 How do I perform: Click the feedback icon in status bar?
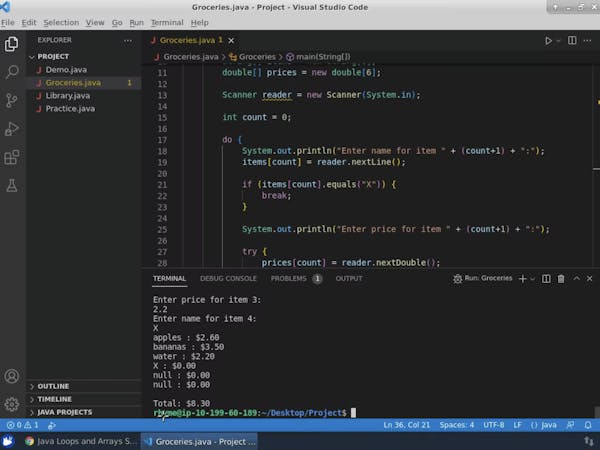point(571,425)
